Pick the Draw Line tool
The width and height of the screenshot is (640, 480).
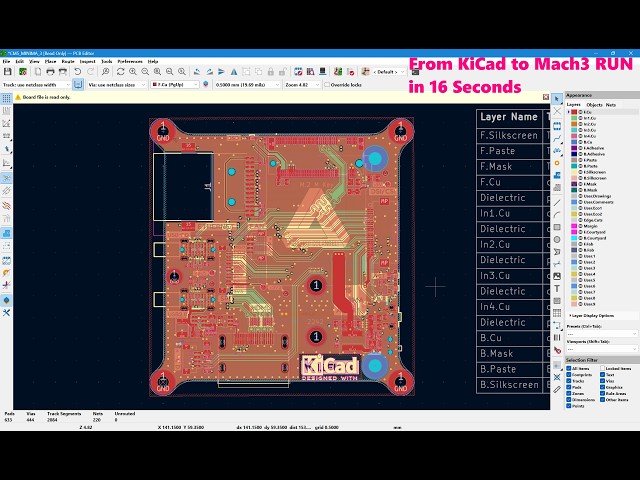click(557, 202)
